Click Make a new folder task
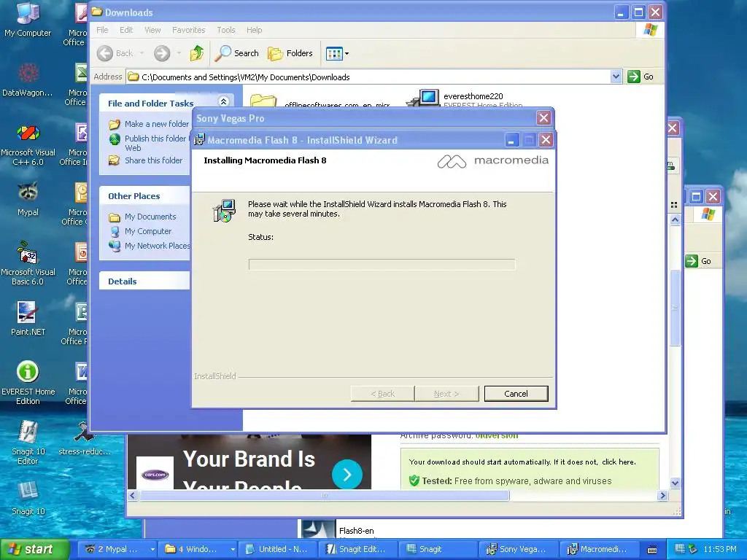 149,124
